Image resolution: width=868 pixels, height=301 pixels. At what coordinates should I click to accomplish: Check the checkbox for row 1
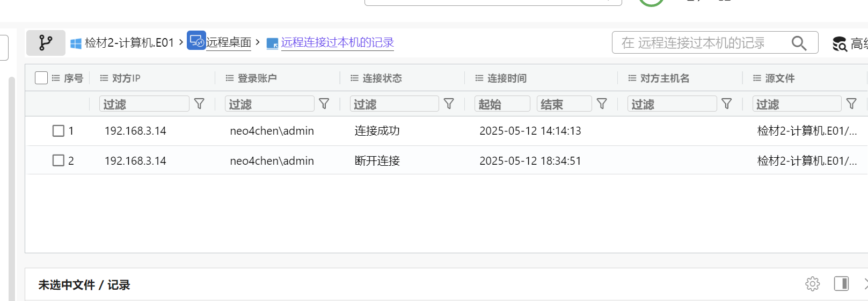point(59,131)
